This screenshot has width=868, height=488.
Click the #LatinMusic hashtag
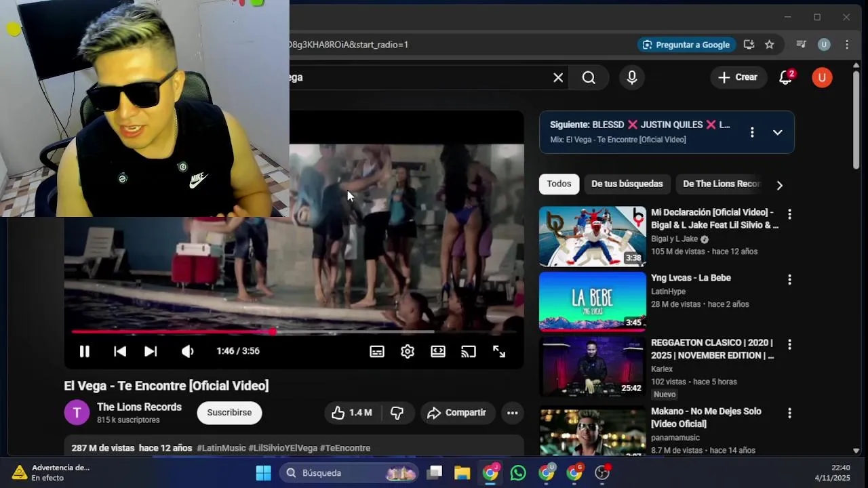[221, 448]
